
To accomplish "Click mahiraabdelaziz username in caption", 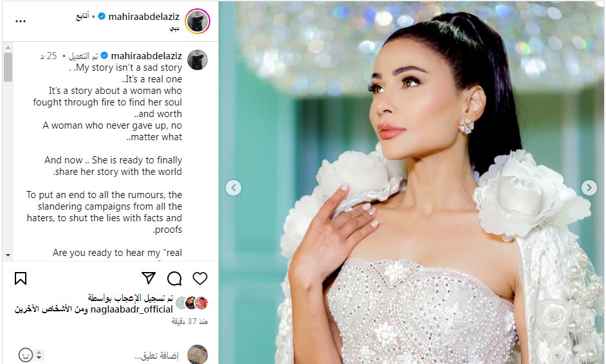I will [x=146, y=56].
